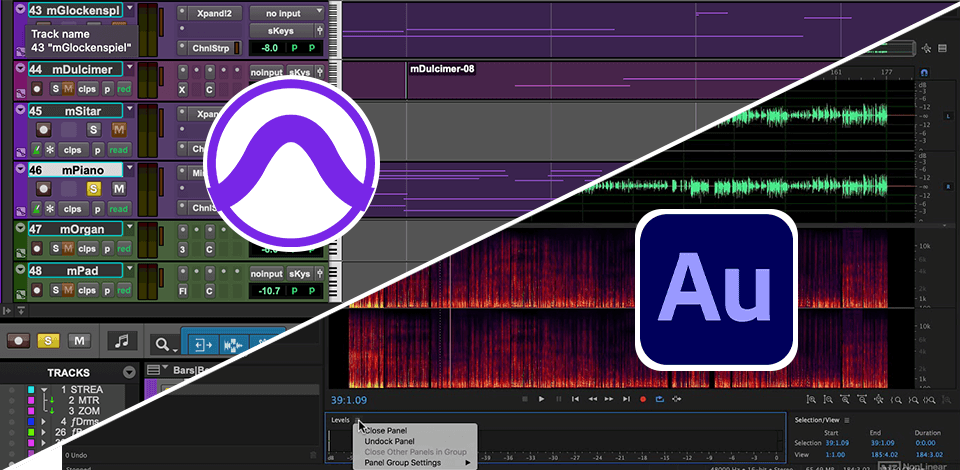The image size is (960, 470).
Task: Click the Levels panel tab
Action: coord(340,420)
